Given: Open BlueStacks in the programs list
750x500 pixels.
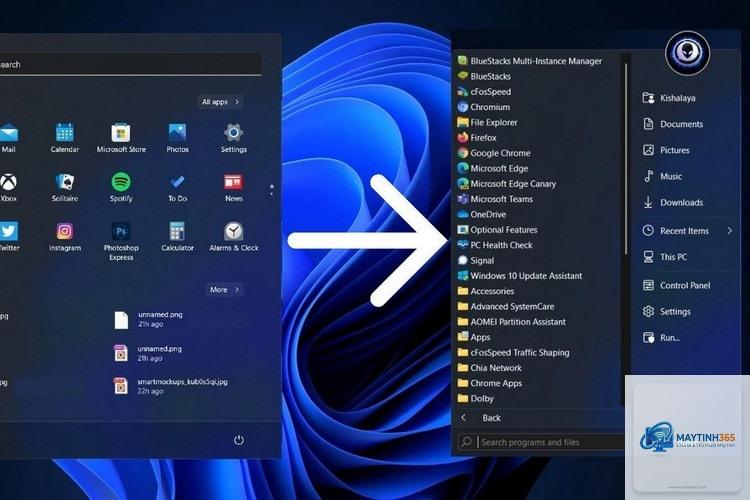Looking at the screenshot, I should point(484,76).
